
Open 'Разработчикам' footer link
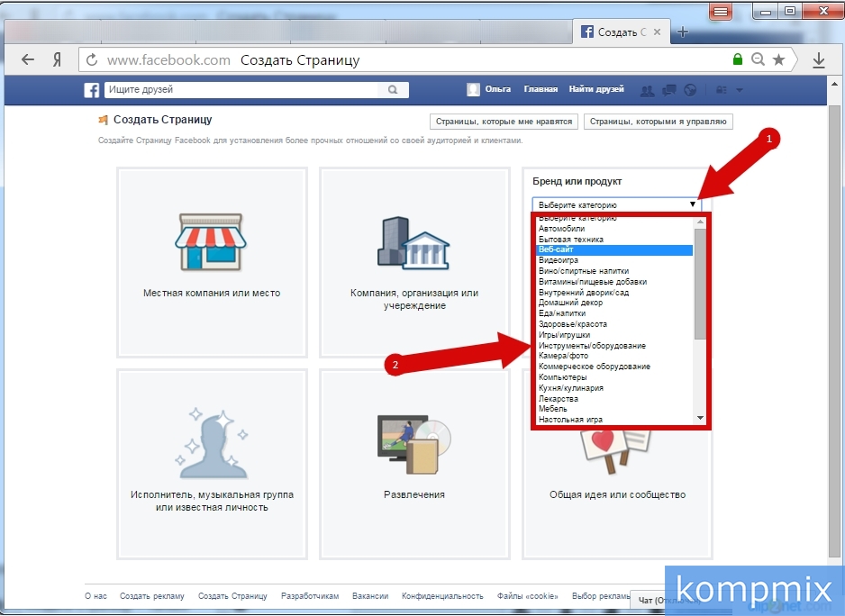pyautogui.click(x=310, y=596)
